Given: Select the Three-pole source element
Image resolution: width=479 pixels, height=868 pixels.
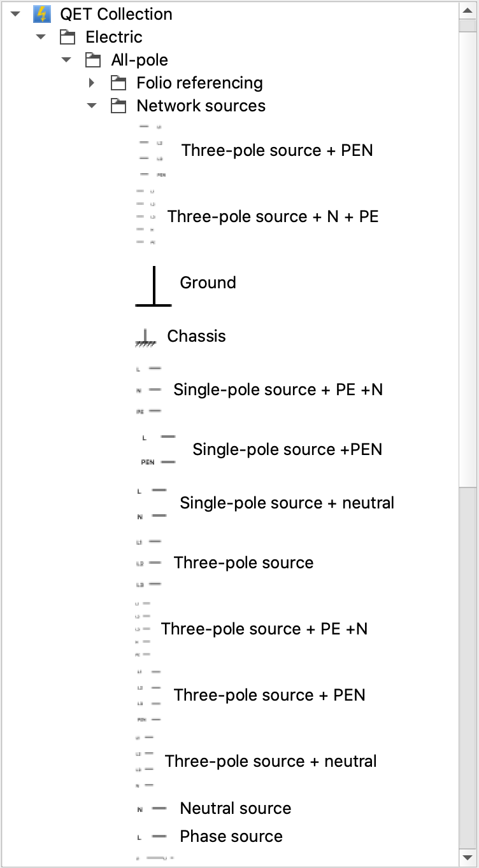Looking at the screenshot, I should [x=243, y=563].
